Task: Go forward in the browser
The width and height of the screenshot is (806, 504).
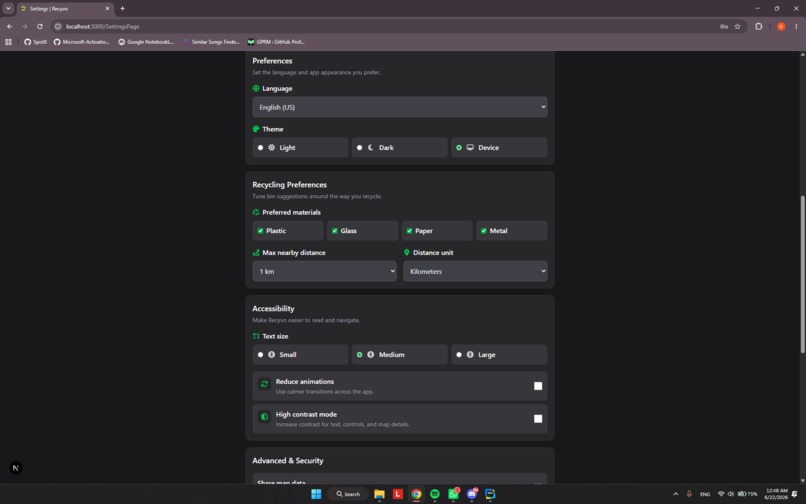Action: point(24,26)
